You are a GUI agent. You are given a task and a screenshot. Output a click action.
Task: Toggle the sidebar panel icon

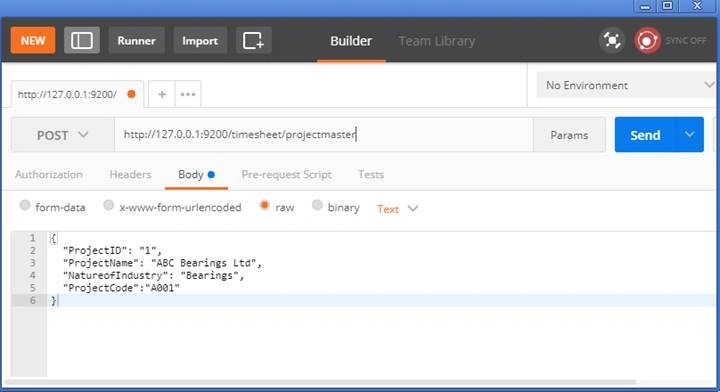point(82,40)
